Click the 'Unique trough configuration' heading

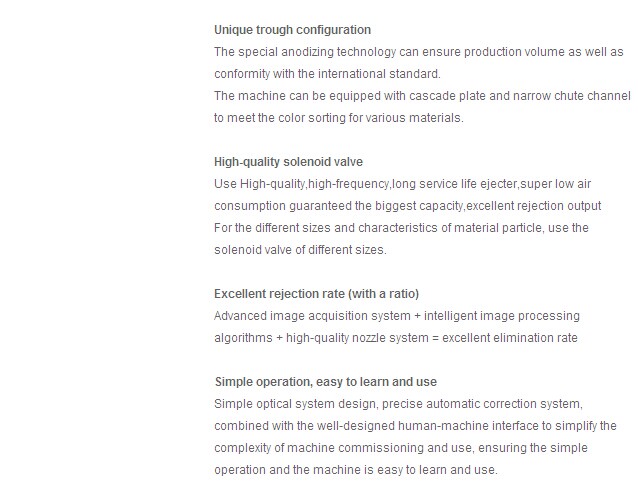(292, 30)
